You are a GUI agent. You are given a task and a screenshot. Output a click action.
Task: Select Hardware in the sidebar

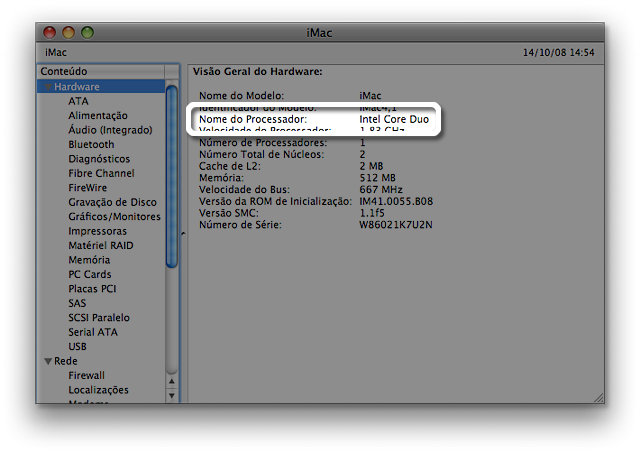tap(76, 87)
